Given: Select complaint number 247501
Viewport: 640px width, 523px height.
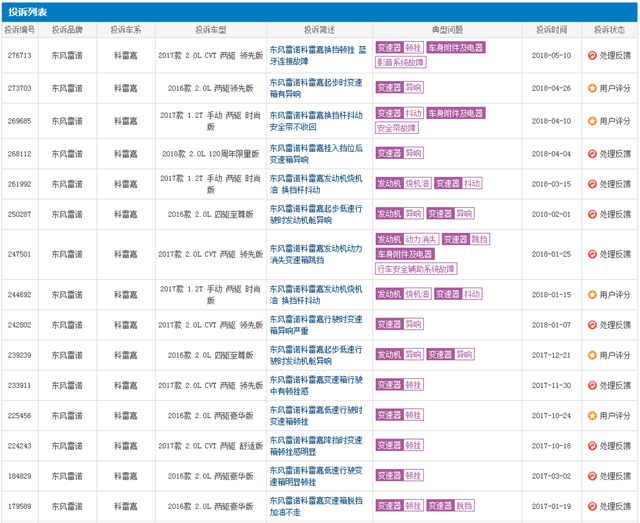Looking at the screenshot, I should click(20, 254).
